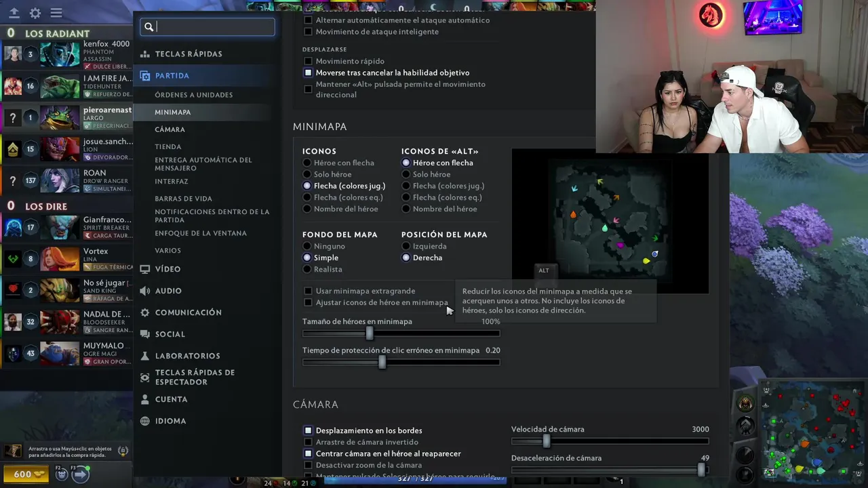Enable Arrastre de cámara invertido
Viewport: 868px width, 488px height.
[308, 442]
